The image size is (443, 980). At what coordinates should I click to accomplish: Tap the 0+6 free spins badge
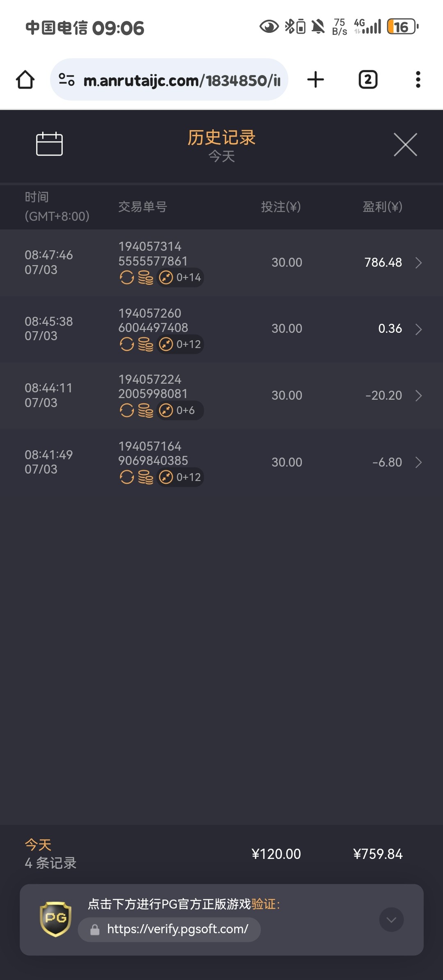[x=180, y=410]
